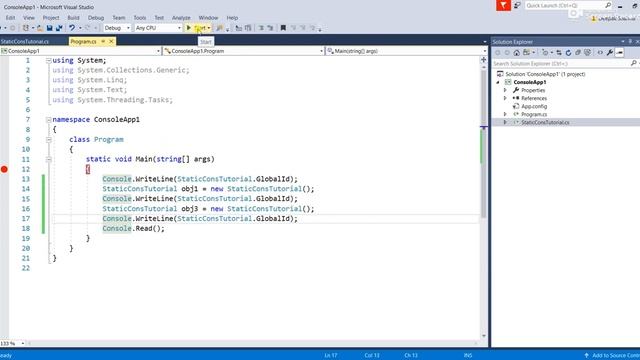Open the Team menu

point(119,18)
